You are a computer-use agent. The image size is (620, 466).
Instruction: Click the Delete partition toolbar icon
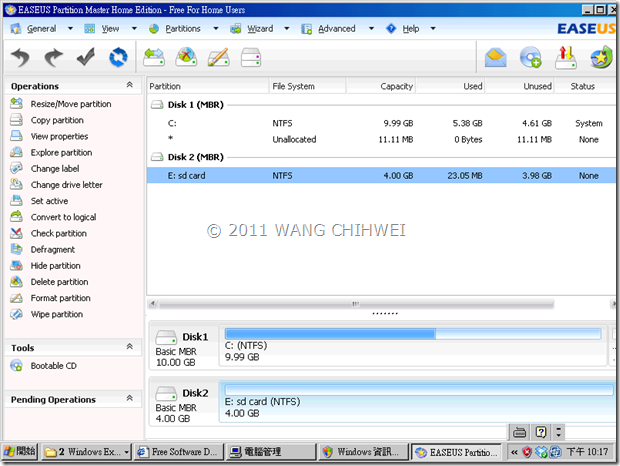click(x=186, y=58)
